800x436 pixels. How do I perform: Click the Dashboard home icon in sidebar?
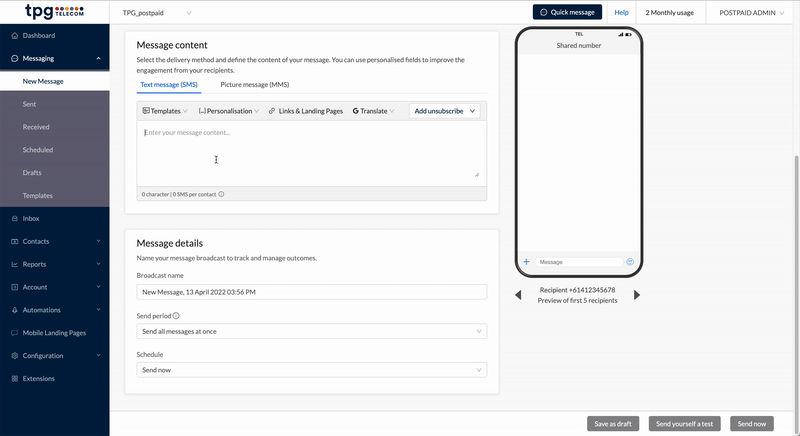click(14, 36)
